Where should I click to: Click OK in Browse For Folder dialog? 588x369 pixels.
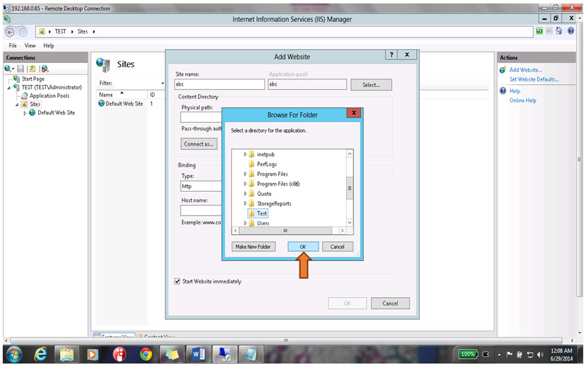(x=303, y=246)
